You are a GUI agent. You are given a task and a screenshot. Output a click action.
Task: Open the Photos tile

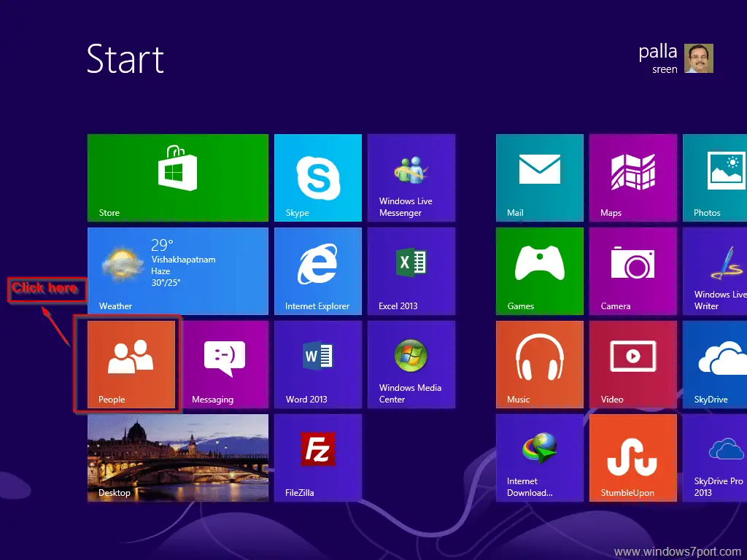(x=715, y=178)
